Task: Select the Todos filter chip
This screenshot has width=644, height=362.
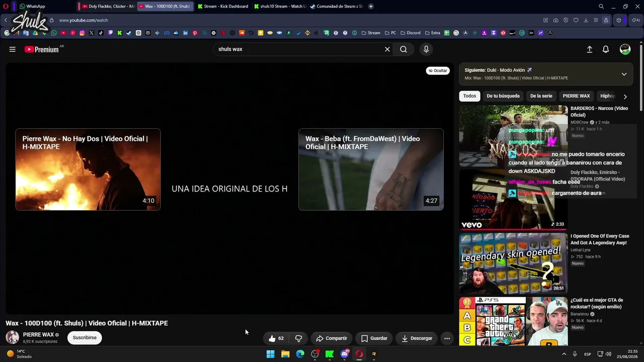Action: point(469,96)
